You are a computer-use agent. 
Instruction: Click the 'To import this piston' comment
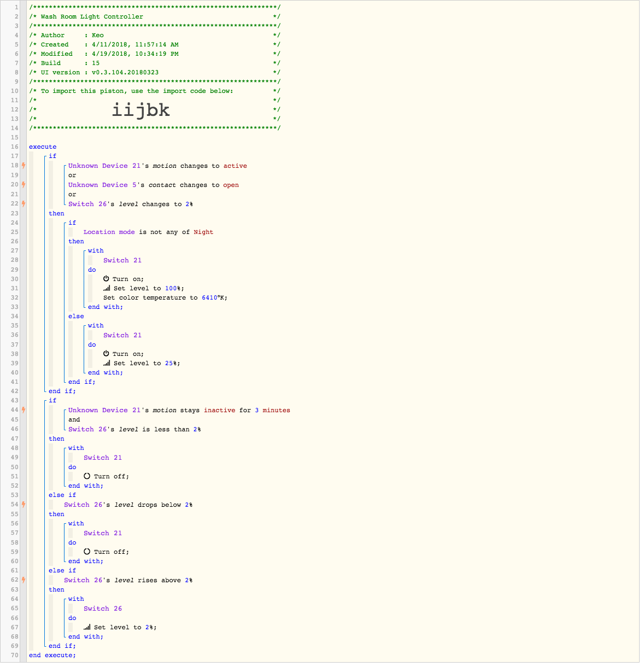(x=137, y=91)
